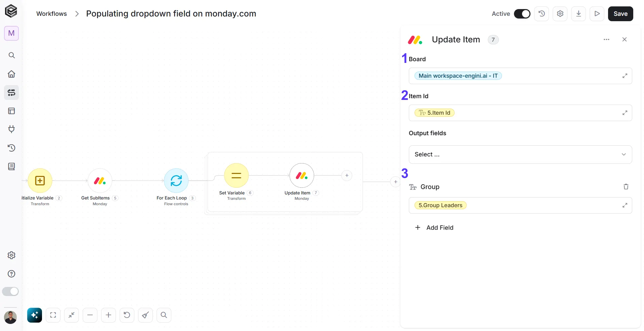Go to Workflows breadcrumb
Viewport: 644px width, 331px height.
pos(51,14)
